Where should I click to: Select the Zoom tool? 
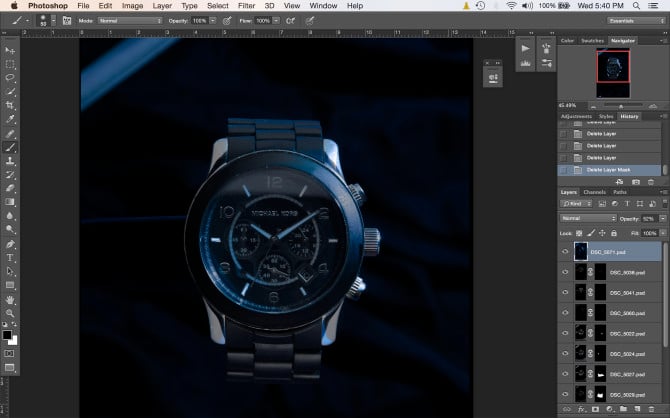10,313
